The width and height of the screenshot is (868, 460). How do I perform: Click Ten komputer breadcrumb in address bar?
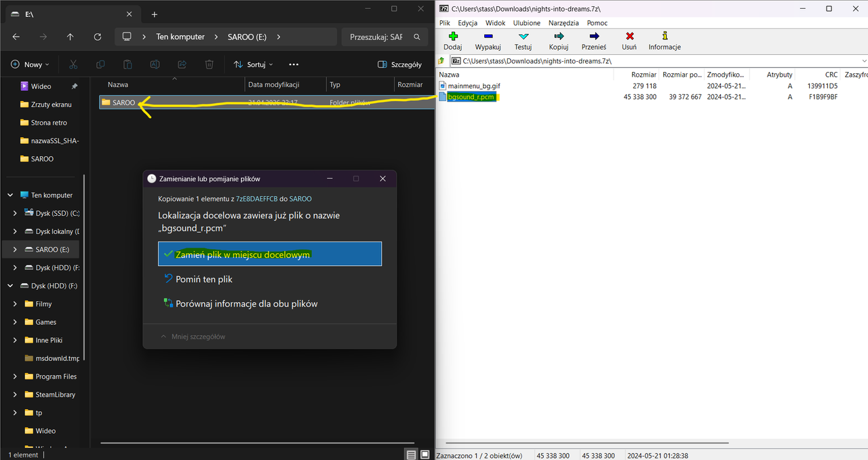coord(180,37)
